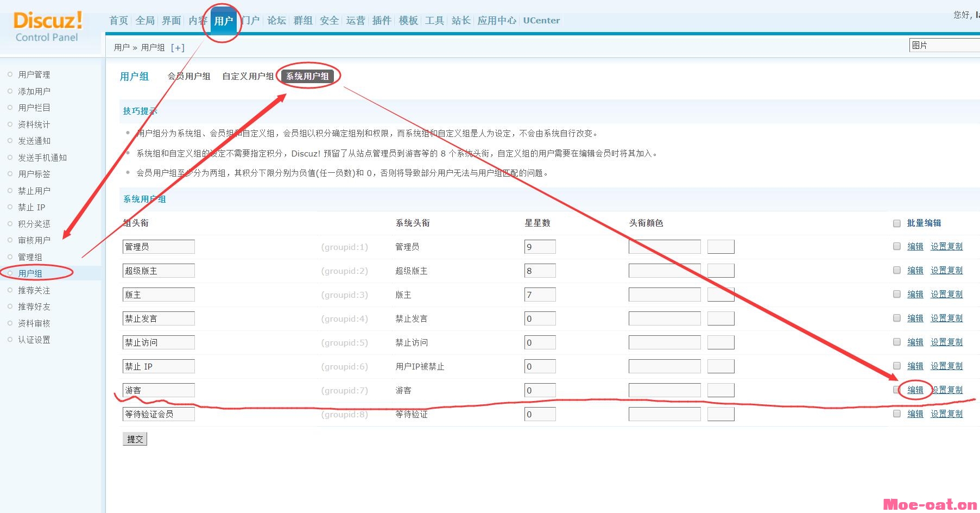Open 认证设置 in the sidebar
The image size is (980, 513).
click(x=34, y=340)
